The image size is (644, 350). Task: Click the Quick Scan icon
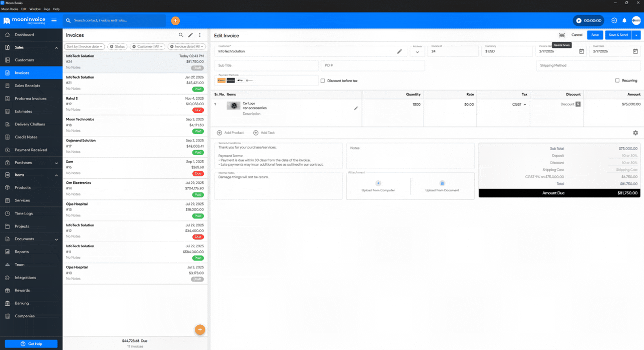[562, 35]
